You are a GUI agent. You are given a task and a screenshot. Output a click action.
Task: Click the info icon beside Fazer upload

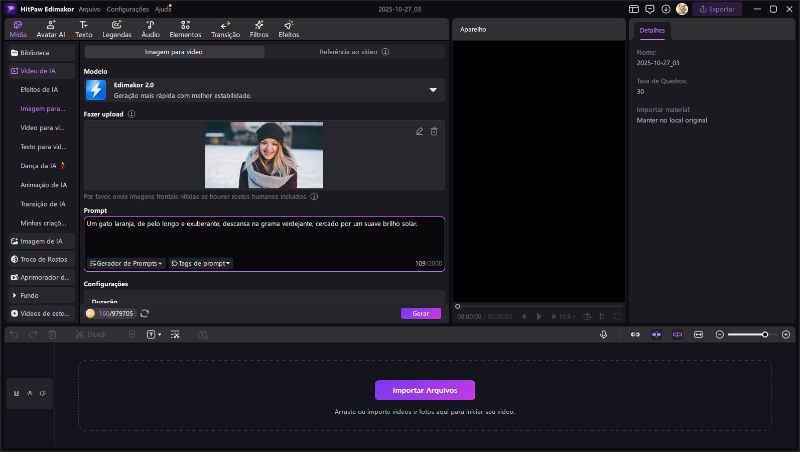[x=132, y=114]
